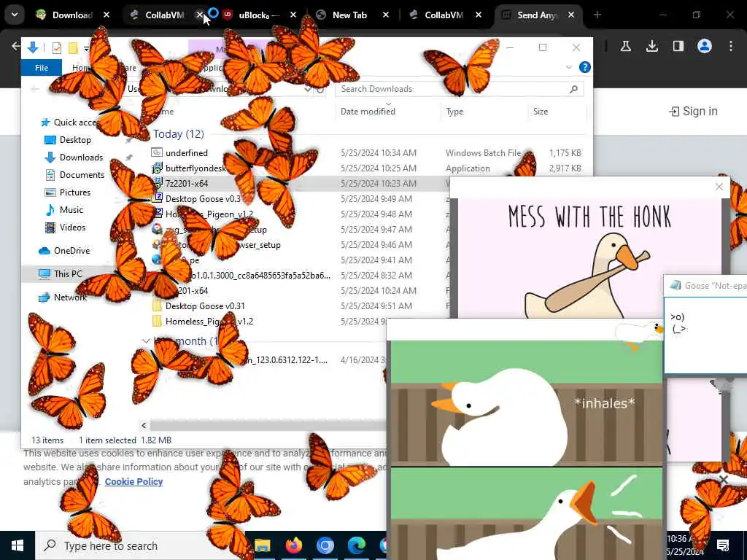Open the address bar history dropdown

(x=308, y=89)
